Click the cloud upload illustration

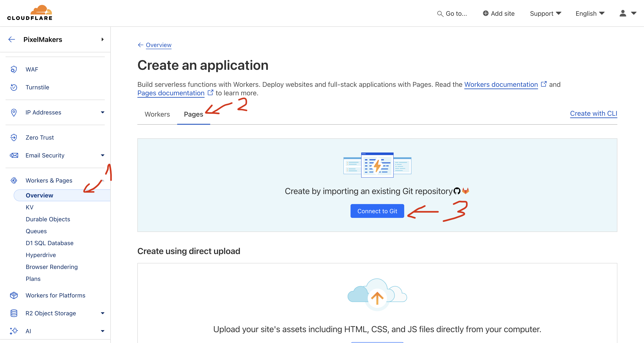pyautogui.click(x=377, y=294)
